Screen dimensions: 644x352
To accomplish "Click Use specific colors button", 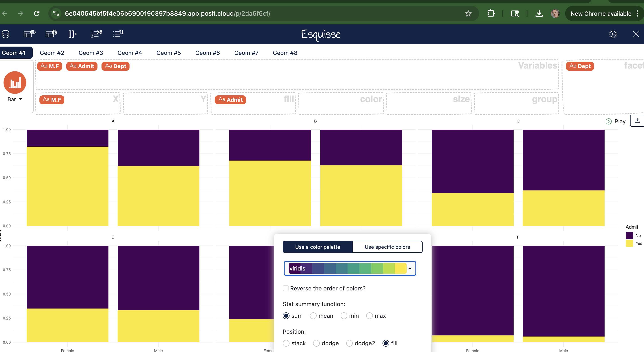I will (x=387, y=247).
